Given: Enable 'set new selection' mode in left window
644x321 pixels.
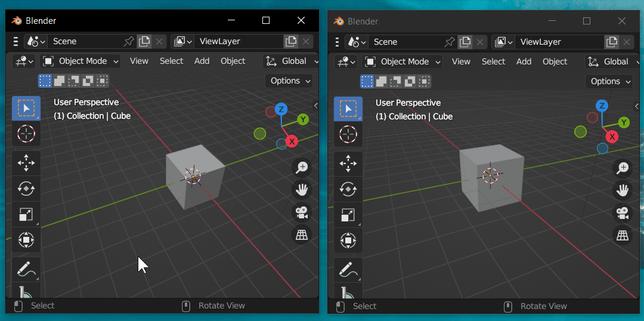Looking at the screenshot, I should tap(45, 81).
